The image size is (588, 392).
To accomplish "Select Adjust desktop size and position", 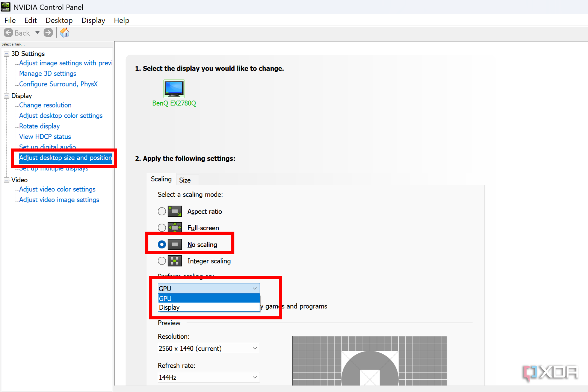I will [x=66, y=158].
